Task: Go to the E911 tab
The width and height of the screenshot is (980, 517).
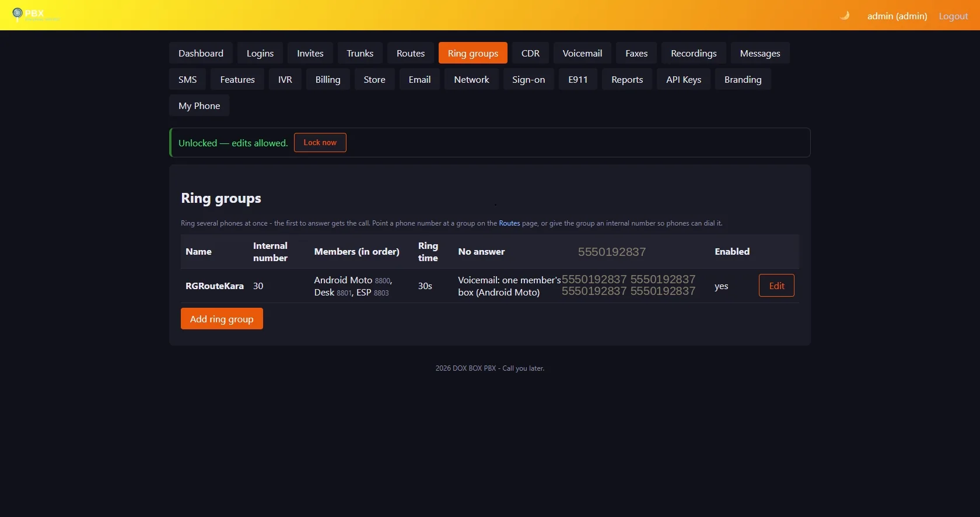Action: (578, 79)
